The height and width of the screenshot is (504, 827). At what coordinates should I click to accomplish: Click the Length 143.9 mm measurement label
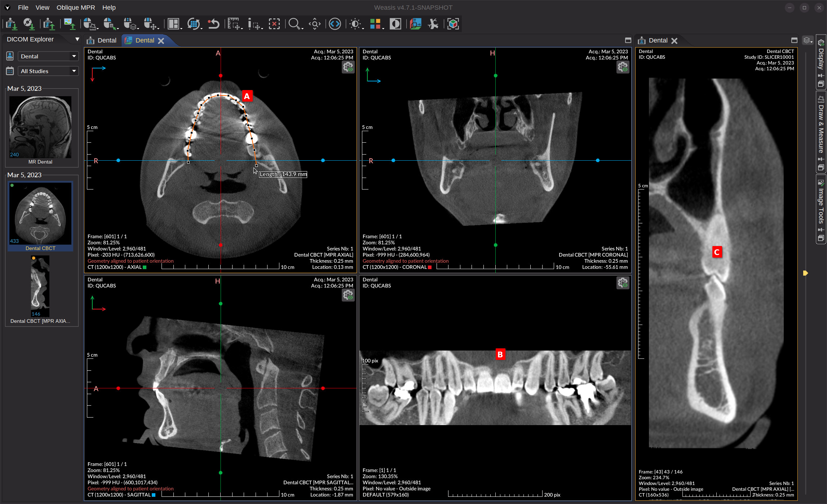283,174
